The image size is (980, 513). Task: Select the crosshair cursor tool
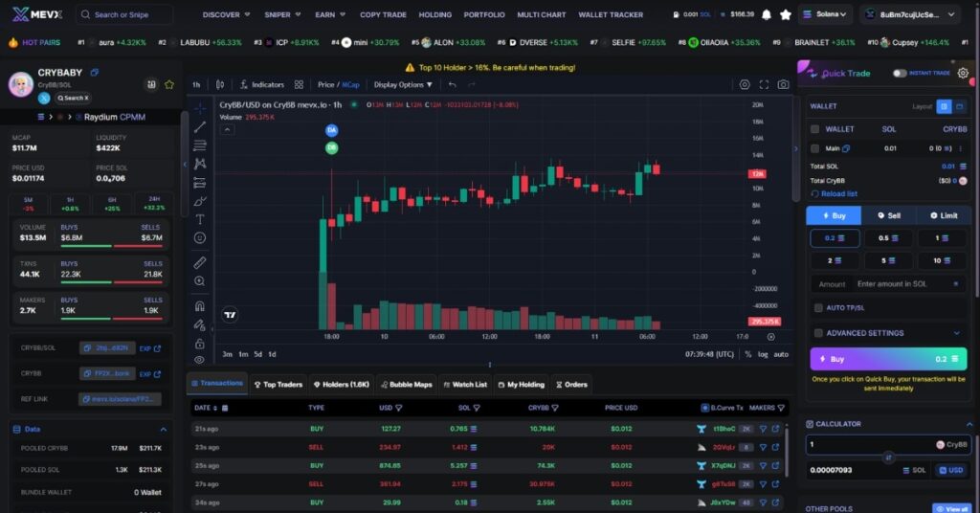click(199, 109)
